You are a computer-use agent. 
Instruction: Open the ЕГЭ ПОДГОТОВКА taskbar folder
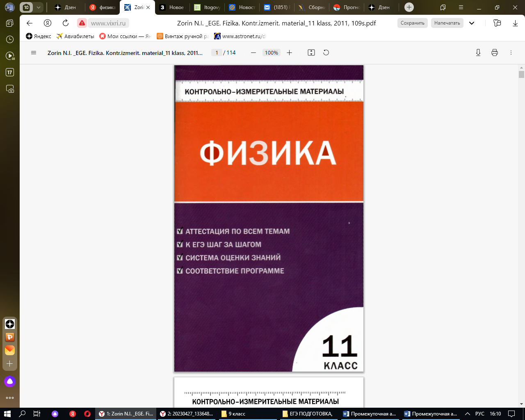pyautogui.click(x=309, y=414)
